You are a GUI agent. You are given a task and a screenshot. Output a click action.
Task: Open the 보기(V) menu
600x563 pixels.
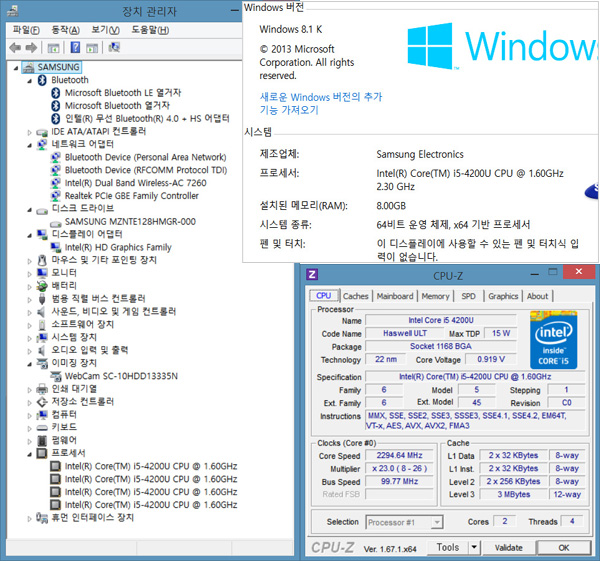coord(105,30)
